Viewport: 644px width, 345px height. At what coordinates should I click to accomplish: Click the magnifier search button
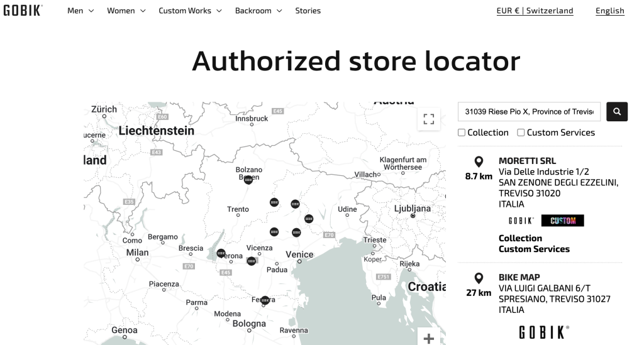coord(617,112)
